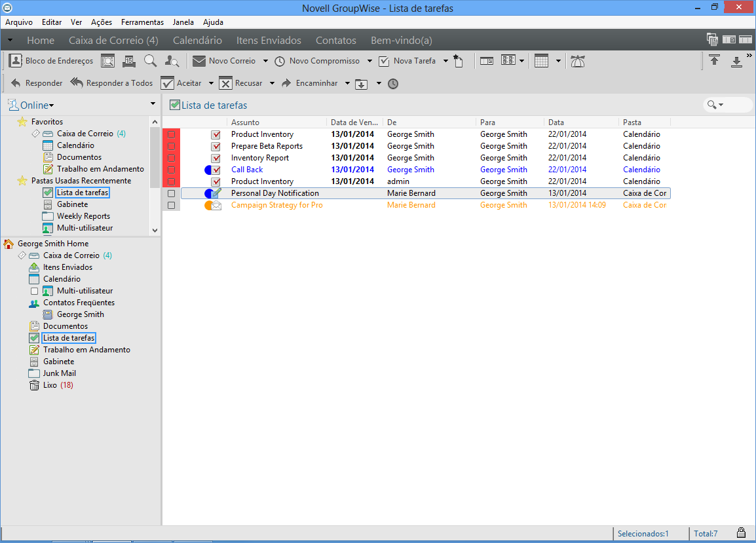Click the Novo Correio envelope button
756x543 pixels.
224,61
